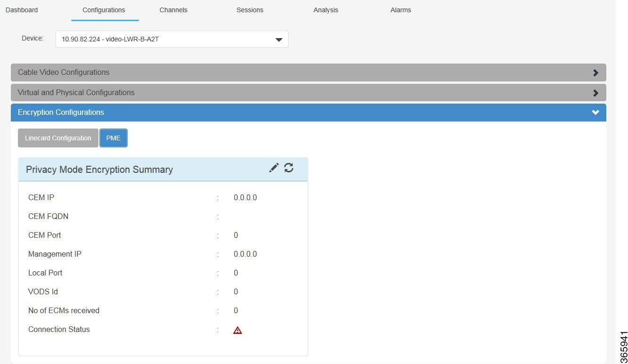Image resolution: width=628 pixels, height=364 pixels.
Task: Select the PME button
Action: (x=114, y=138)
